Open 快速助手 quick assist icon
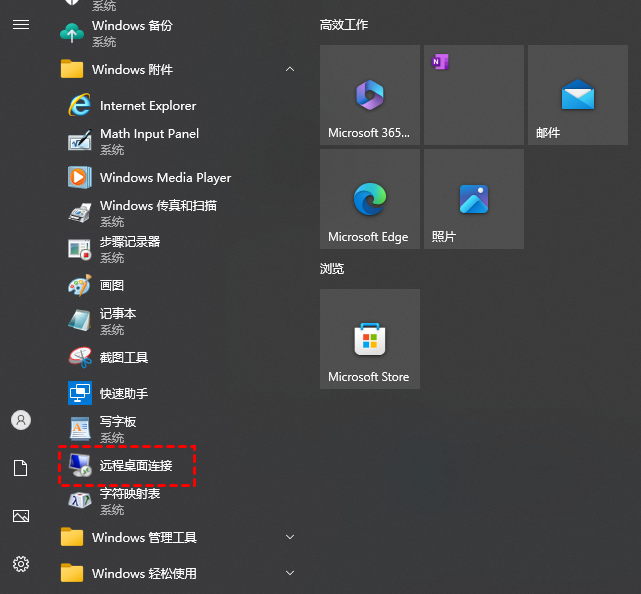Viewport: 641px width, 594px height. click(x=80, y=393)
